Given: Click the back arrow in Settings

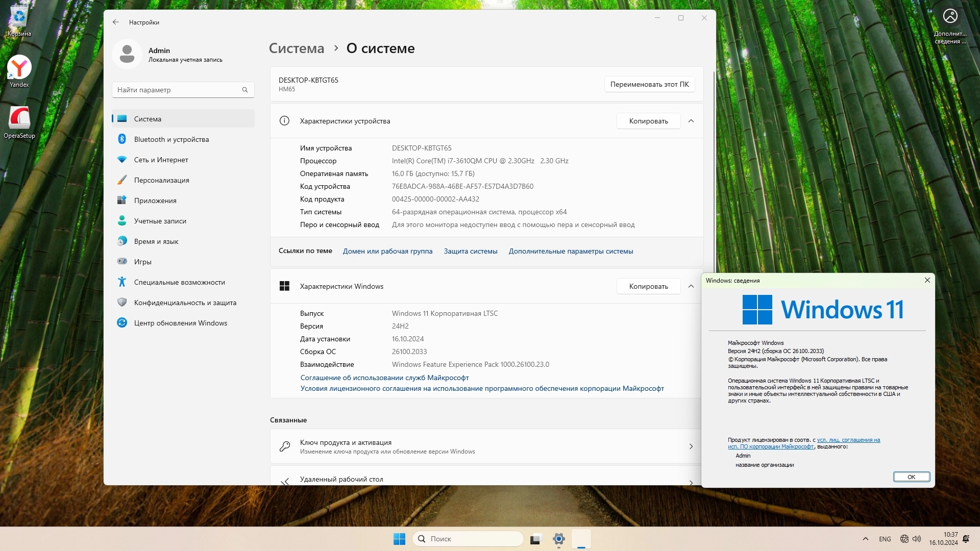Looking at the screenshot, I should pyautogui.click(x=116, y=22).
